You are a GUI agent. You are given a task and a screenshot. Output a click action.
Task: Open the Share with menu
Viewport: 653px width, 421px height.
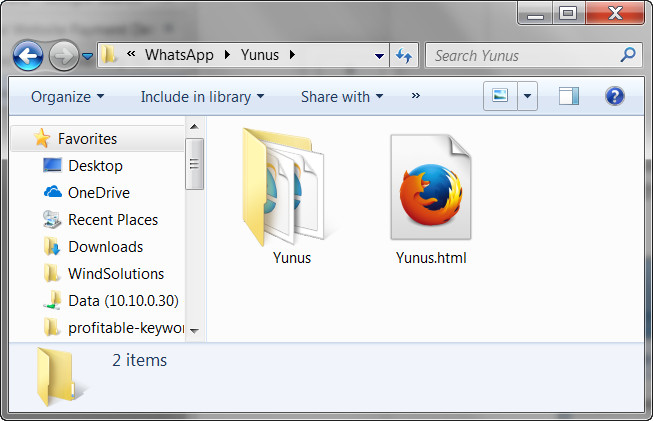(x=341, y=97)
